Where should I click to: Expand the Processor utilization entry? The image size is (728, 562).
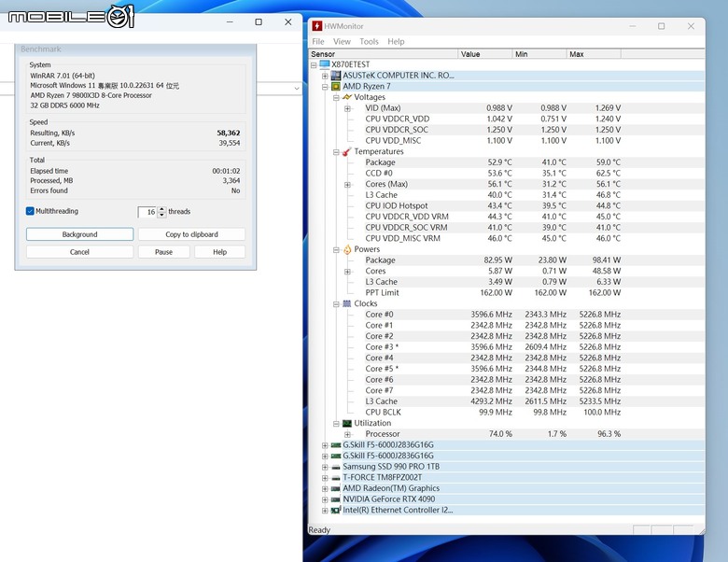pos(347,435)
